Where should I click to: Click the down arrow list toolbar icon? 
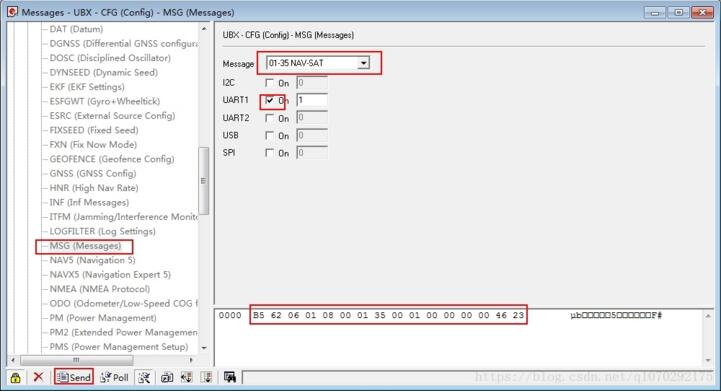(206, 377)
